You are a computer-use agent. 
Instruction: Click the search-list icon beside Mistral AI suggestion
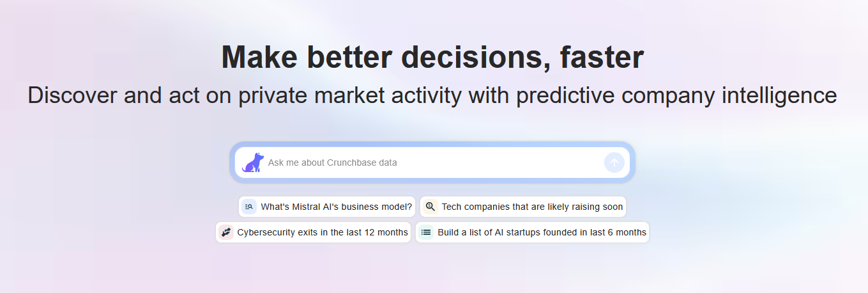tap(249, 207)
